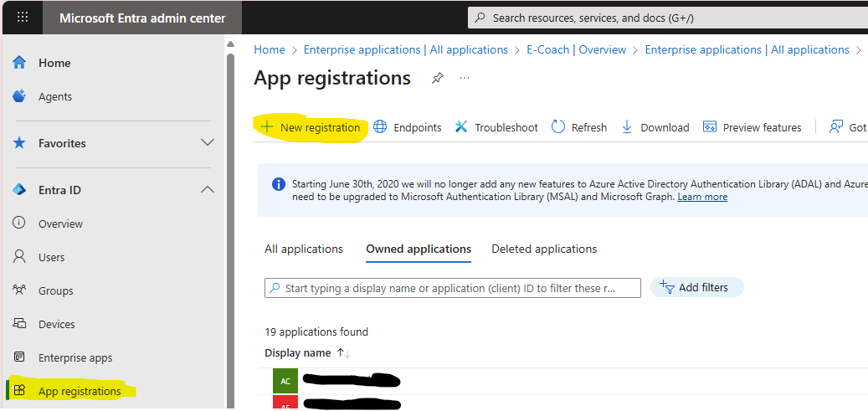The height and width of the screenshot is (411, 868).
Task: Click the Download toolbar button
Action: [655, 127]
